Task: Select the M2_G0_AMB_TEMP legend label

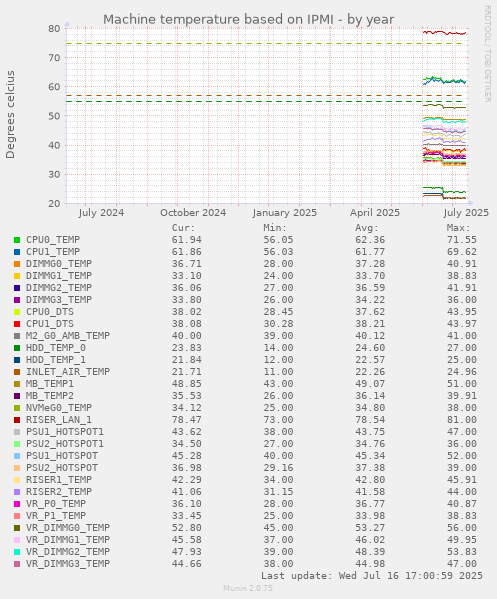Action: pyautogui.click(x=68, y=336)
